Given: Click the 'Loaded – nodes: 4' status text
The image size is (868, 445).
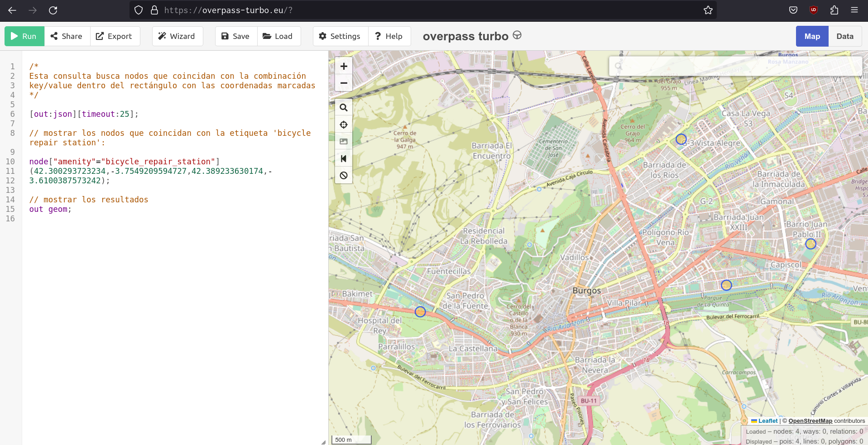Looking at the screenshot, I should pyautogui.click(x=804, y=431).
